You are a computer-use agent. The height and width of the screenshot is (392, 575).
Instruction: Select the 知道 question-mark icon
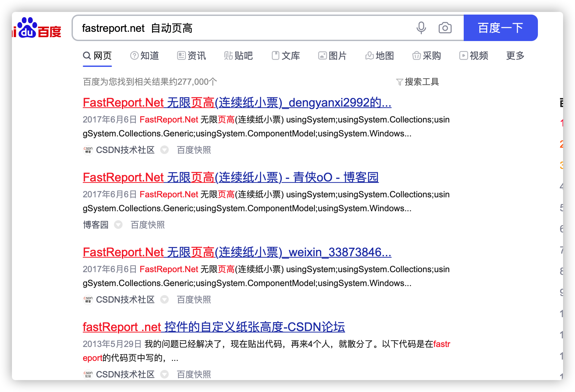click(x=134, y=56)
